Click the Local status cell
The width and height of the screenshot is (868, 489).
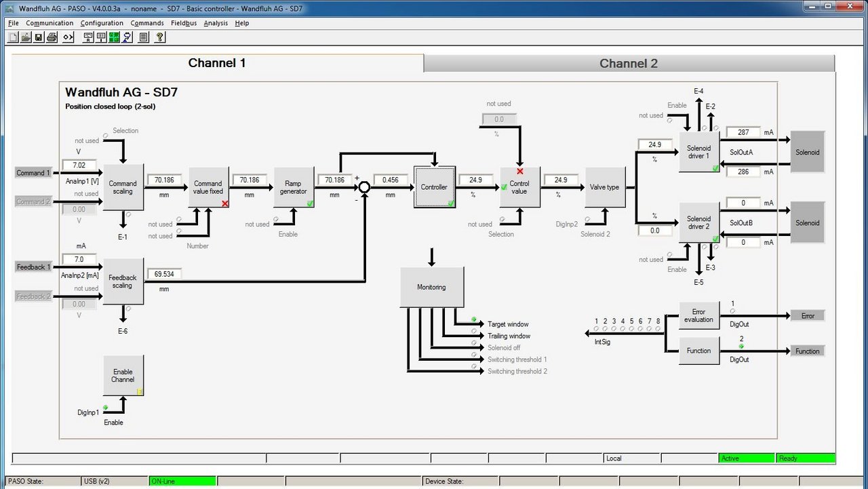tap(631, 458)
